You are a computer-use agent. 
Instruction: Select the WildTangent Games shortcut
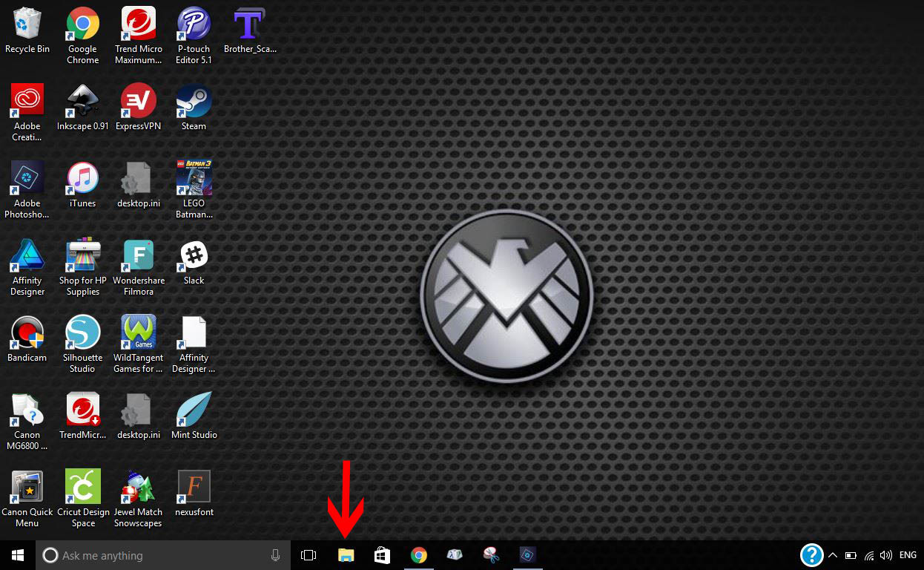pos(138,344)
